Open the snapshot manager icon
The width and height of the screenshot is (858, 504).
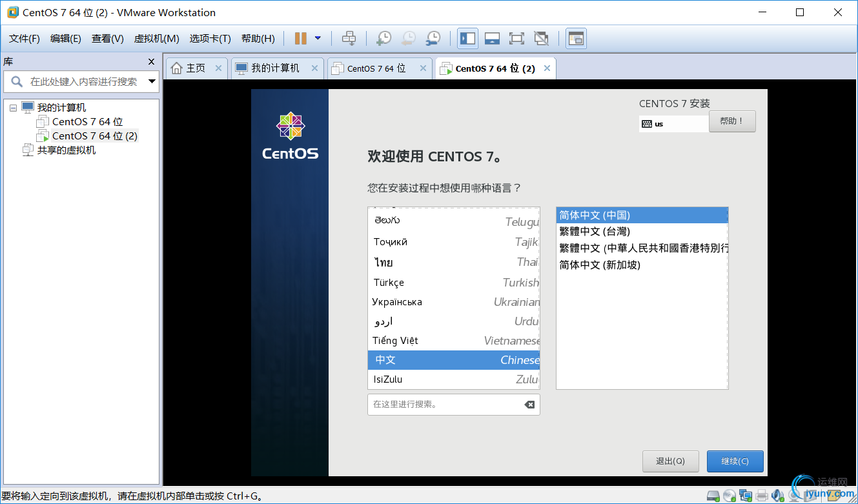pyautogui.click(x=433, y=39)
